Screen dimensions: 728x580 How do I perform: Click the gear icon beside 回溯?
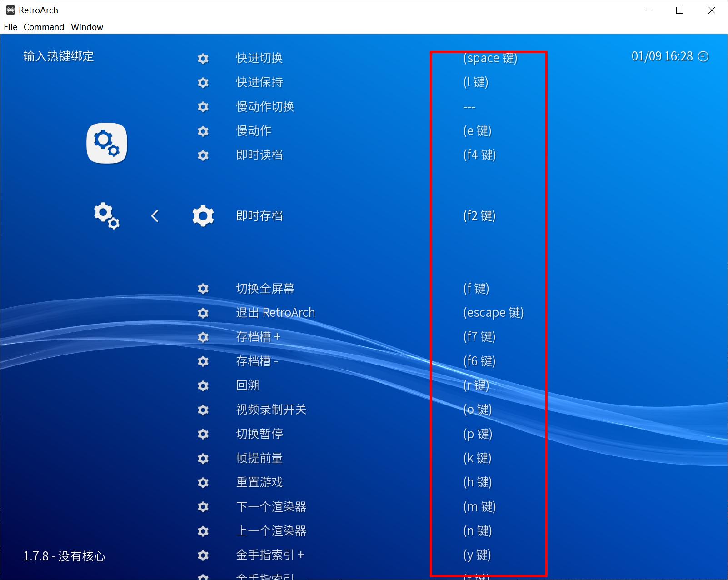click(203, 385)
